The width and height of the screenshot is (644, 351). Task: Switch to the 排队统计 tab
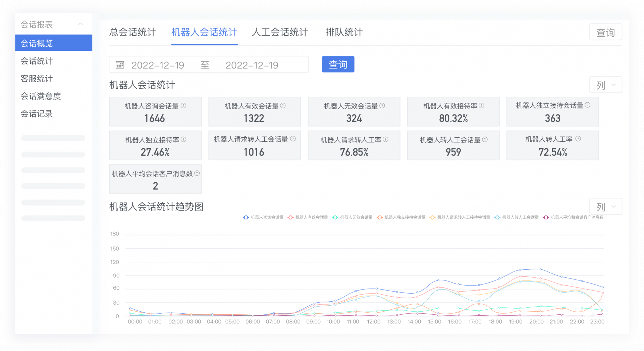coord(344,32)
